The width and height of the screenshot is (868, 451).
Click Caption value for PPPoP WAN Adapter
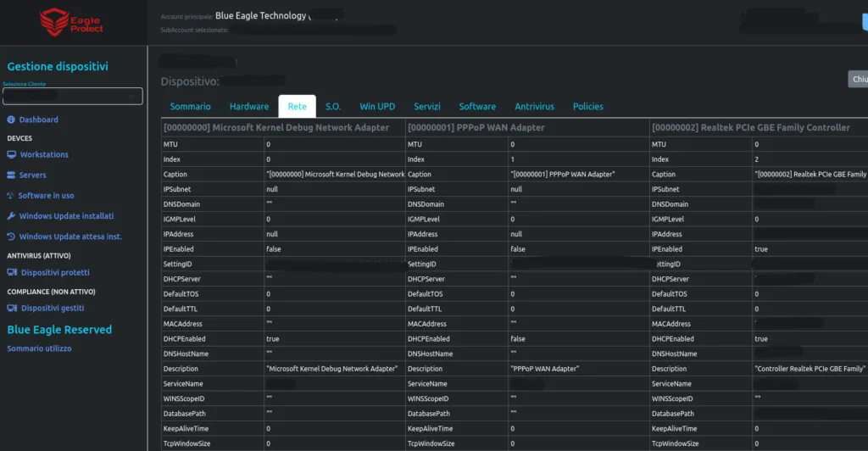tap(563, 175)
